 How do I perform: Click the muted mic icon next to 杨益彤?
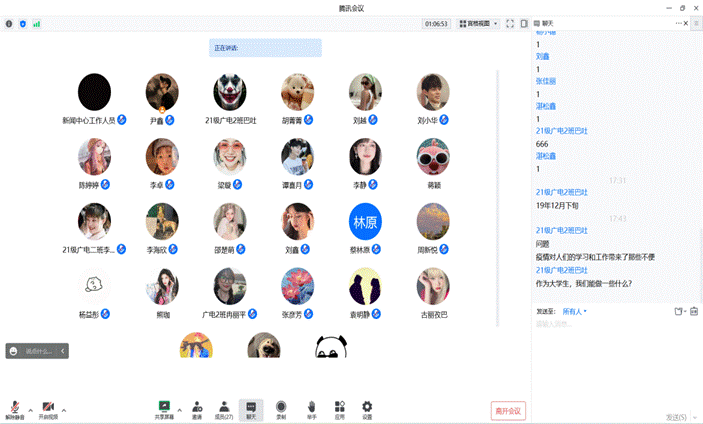click(x=105, y=314)
